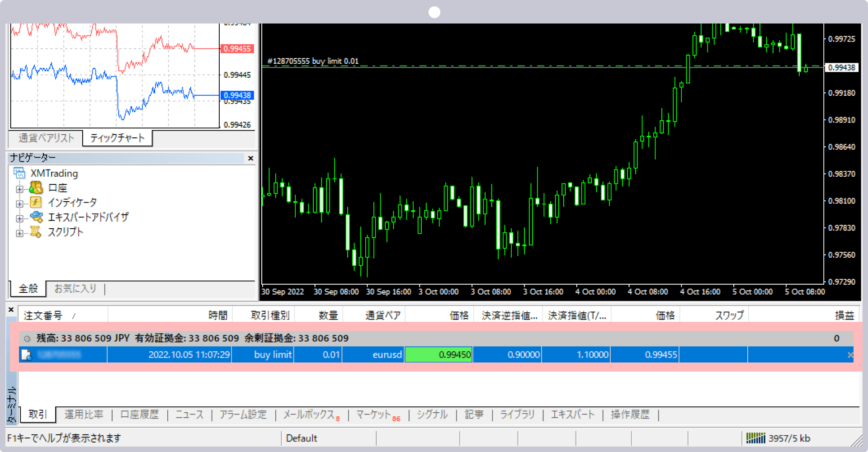Sort by 決済指値 column header

tap(577, 315)
